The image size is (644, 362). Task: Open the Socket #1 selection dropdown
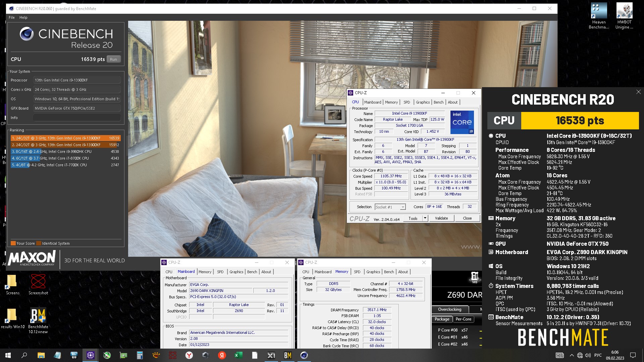[x=390, y=207]
